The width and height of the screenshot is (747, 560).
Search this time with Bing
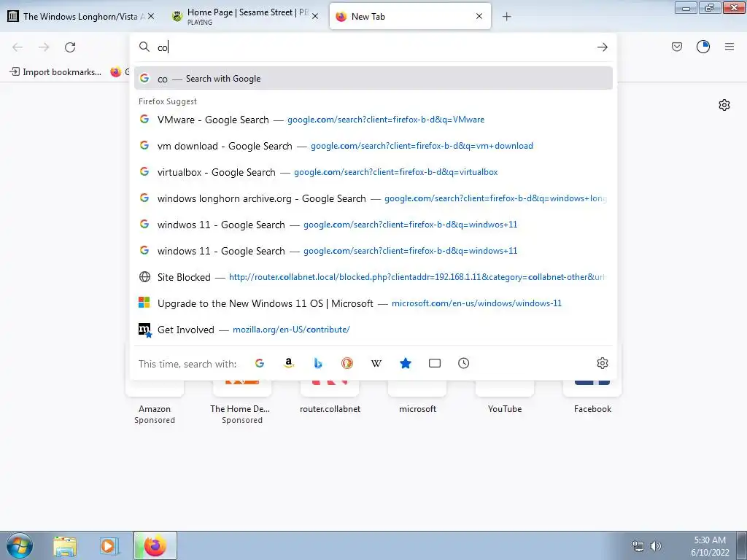pyautogui.click(x=318, y=363)
